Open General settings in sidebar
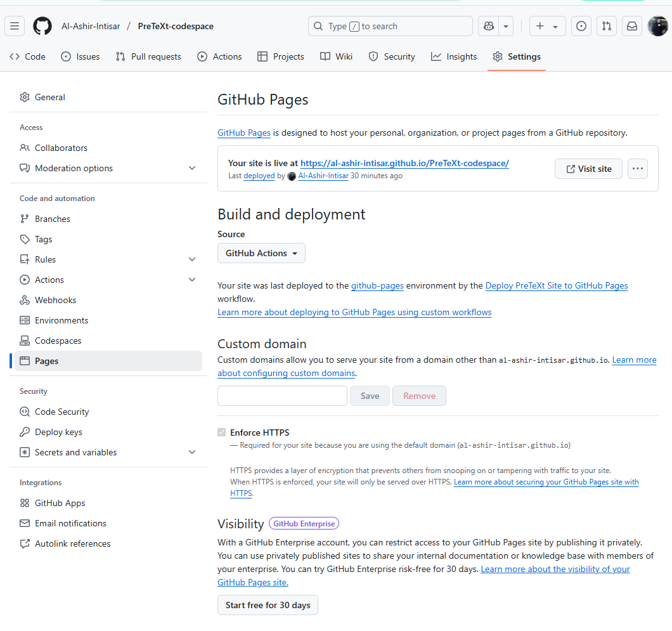672x631 pixels. click(x=108, y=97)
